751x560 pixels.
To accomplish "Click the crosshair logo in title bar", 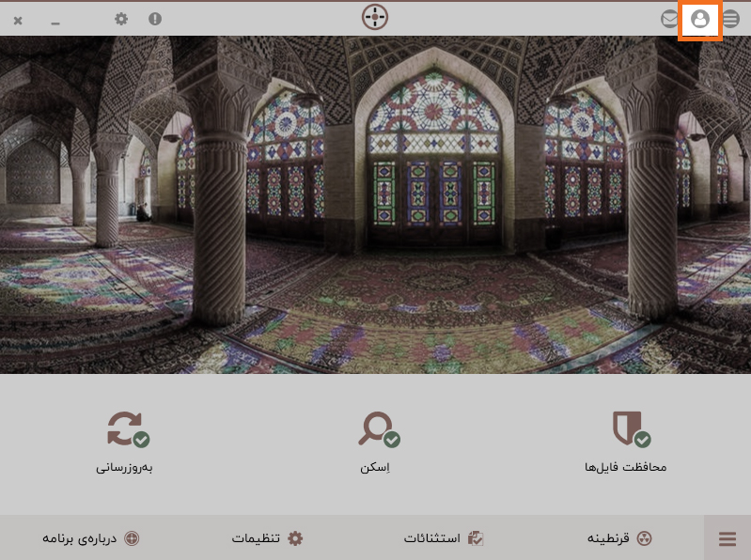I will pos(374,17).
